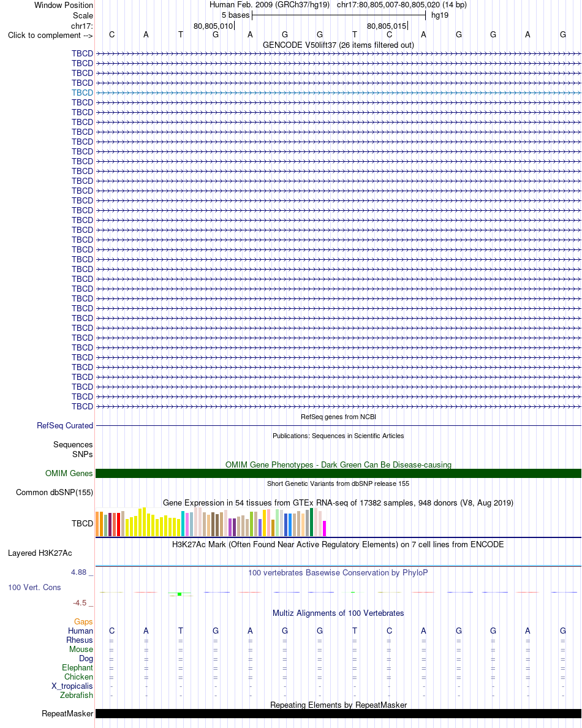Open the 'GENCODE V50lift37 (26 items filtered out)' track title
Viewport: 582px width, 728px height.
click(338, 45)
